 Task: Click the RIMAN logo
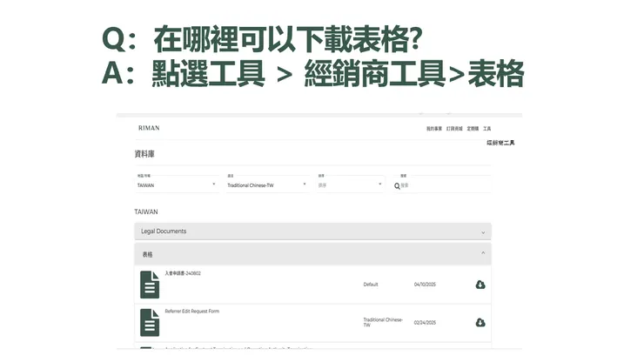[149, 128]
